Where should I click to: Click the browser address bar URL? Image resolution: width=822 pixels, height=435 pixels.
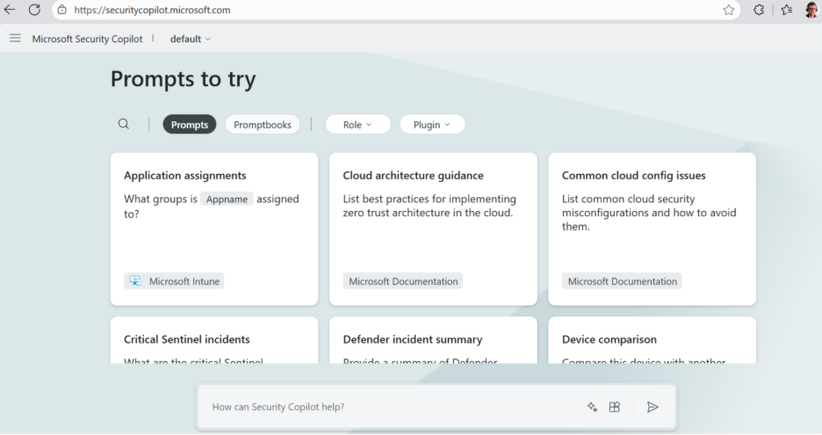(x=152, y=10)
